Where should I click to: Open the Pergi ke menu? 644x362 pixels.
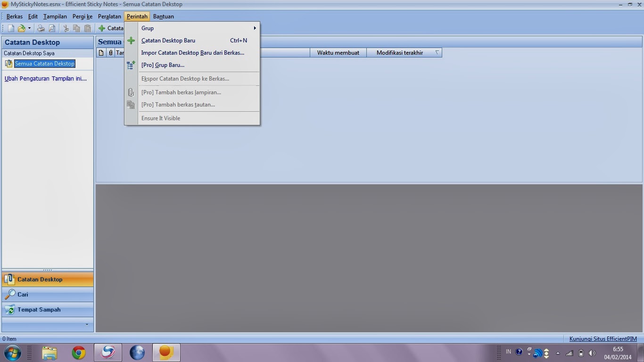click(83, 16)
